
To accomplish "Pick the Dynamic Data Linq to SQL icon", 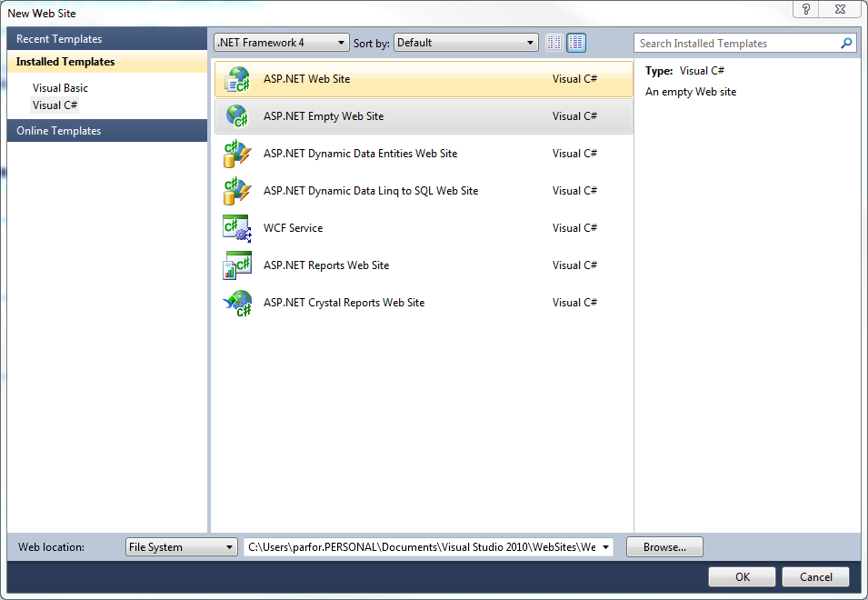I will (237, 191).
